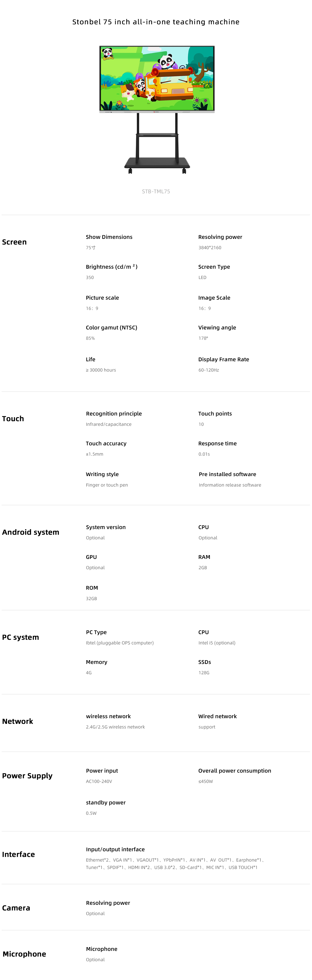
Task: Click the Stonbel 75 inch product title
Action: pos(156,22)
